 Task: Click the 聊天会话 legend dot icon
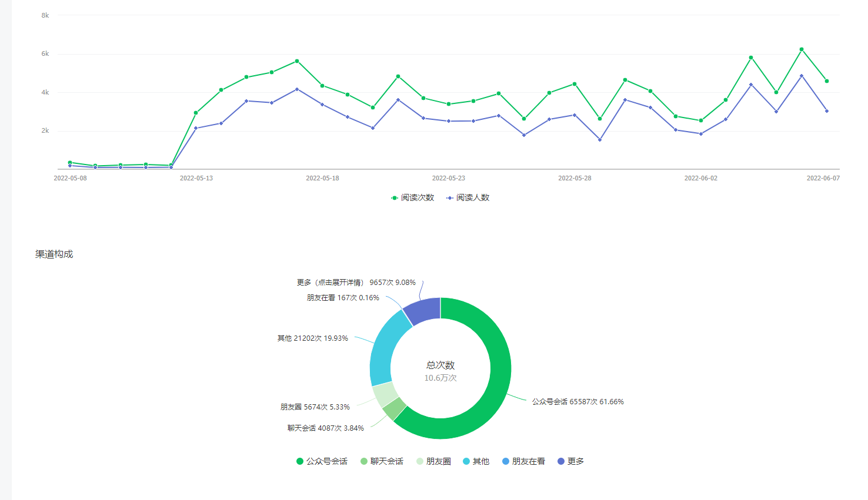[364, 462]
